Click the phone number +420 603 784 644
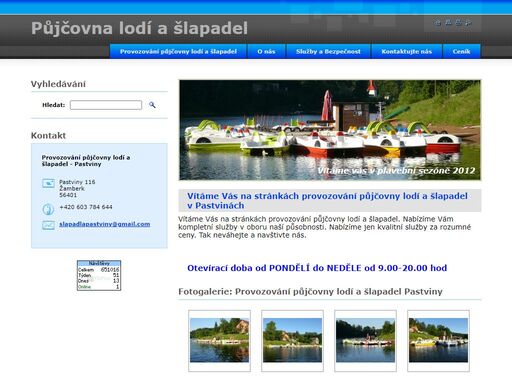512x384 pixels. pyautogui.click(x=86, y=207)
